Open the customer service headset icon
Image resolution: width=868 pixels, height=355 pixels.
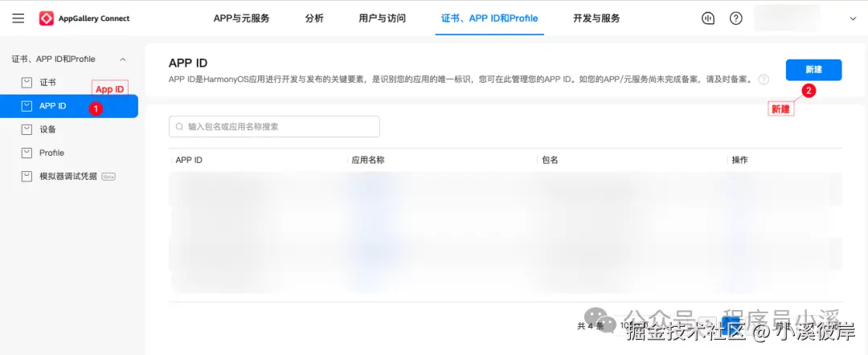click(708, 18)
